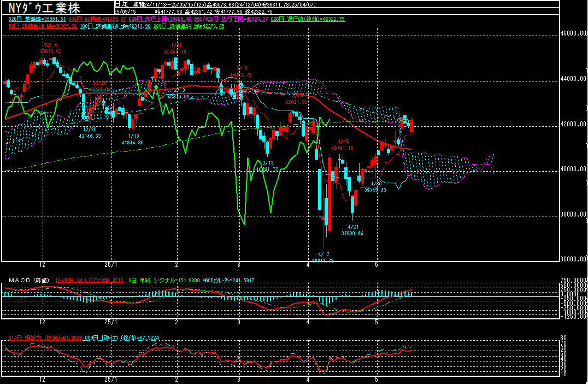Viewport: 588px width, 385px height.
Task: Click the 25/1 date label under main chart
Action: tap(110, 265)
